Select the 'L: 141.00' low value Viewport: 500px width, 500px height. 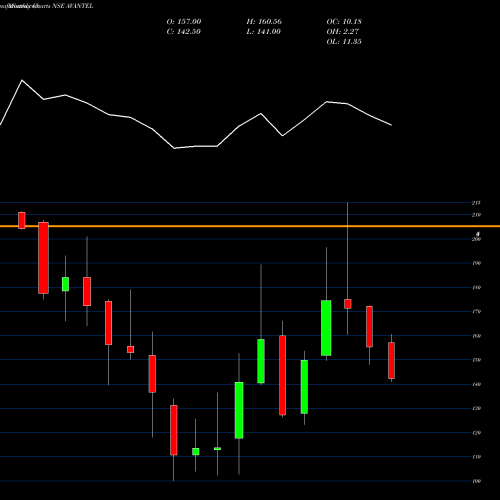tap(263, 32)
